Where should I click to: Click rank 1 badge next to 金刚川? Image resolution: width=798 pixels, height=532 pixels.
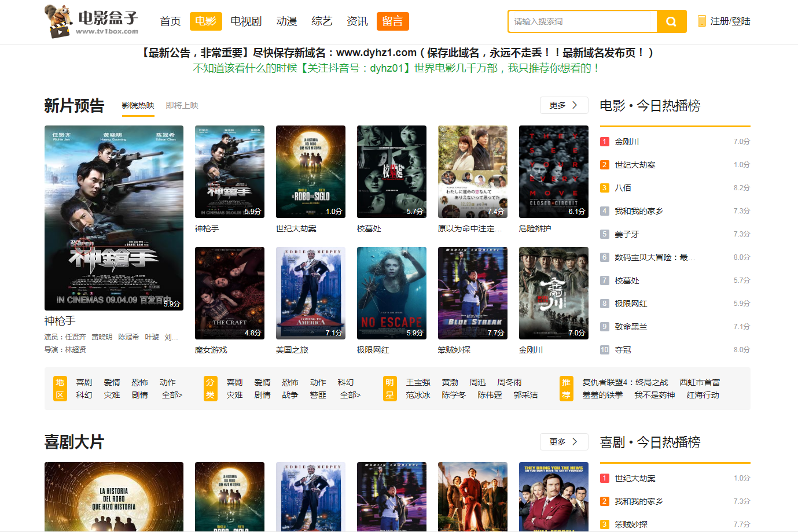point(604,142)
